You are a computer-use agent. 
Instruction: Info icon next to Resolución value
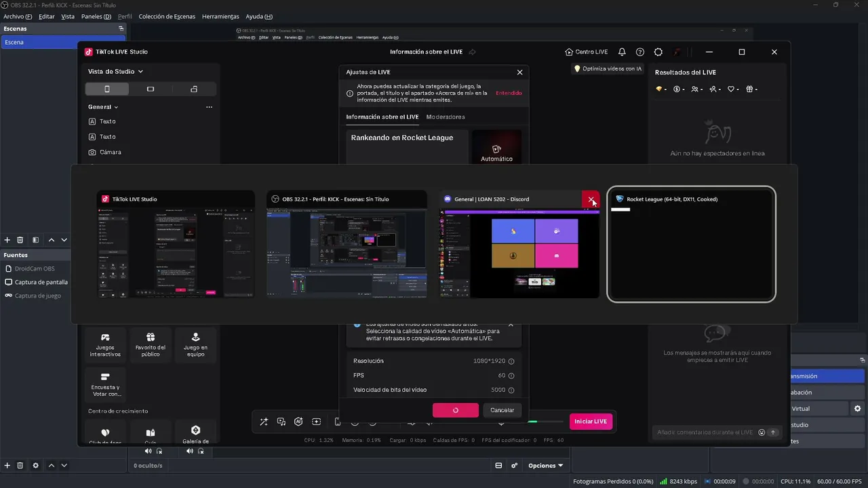511,361
